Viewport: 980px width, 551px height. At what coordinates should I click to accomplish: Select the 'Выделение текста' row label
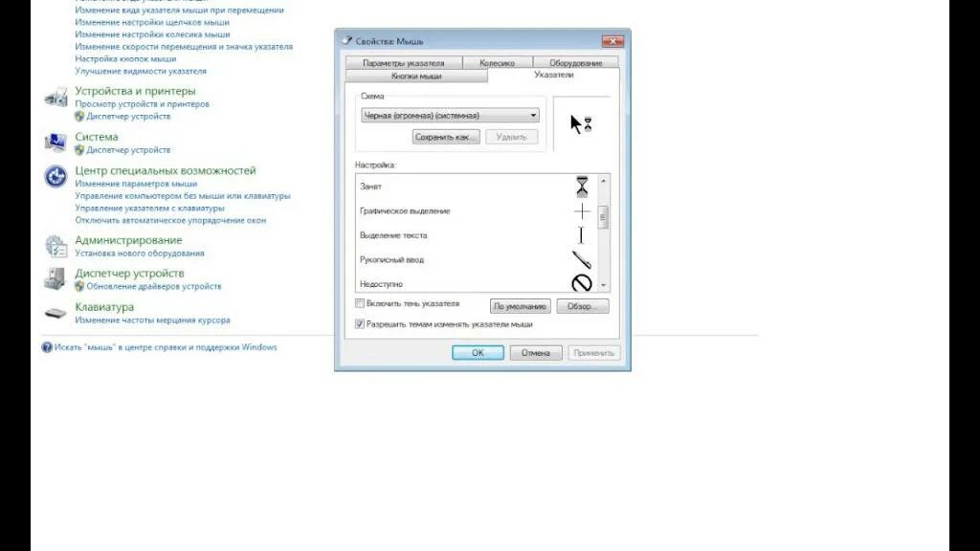(x=393, y=235)
